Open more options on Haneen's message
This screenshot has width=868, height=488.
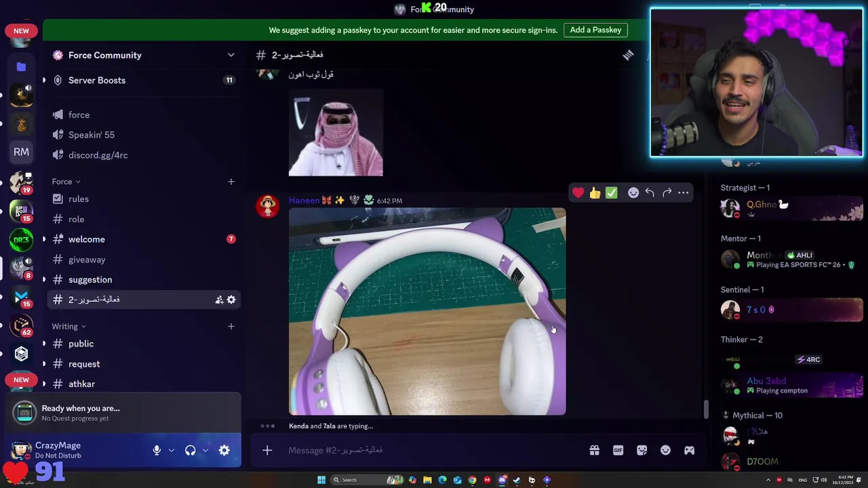click(683, 192)
